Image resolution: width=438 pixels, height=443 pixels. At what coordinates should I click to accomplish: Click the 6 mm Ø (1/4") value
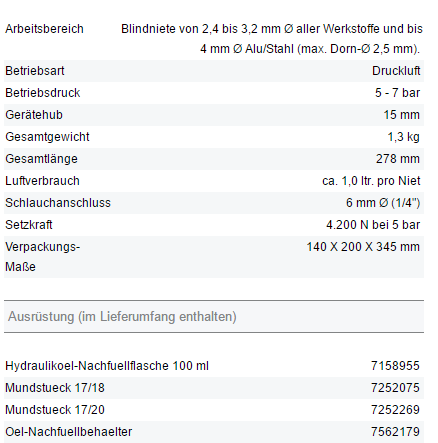(383, 203)
